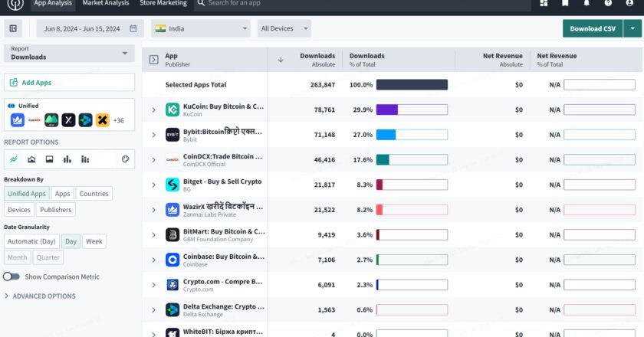644x337 pixels.
Task: Click the Crypto.com app icon in table
Action: (172, 285)
